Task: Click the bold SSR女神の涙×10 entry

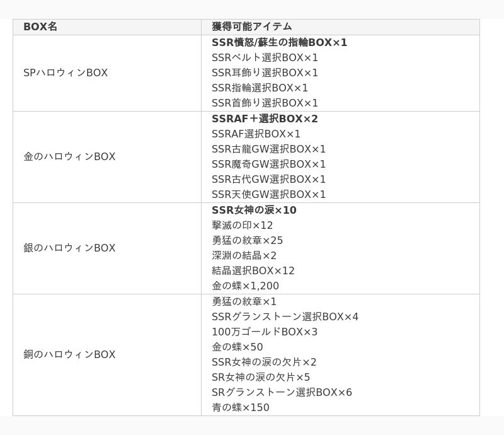Action: pyautogui.click(x=254, y=210)
